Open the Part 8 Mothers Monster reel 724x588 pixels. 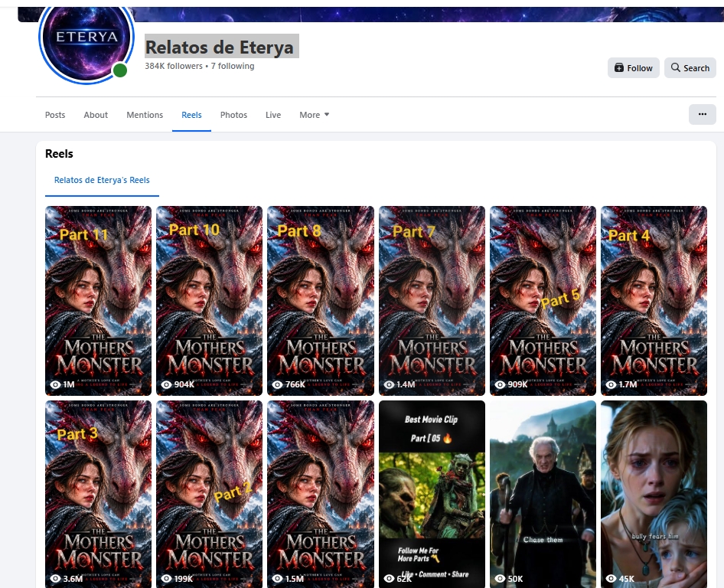[x=321, y=301]
